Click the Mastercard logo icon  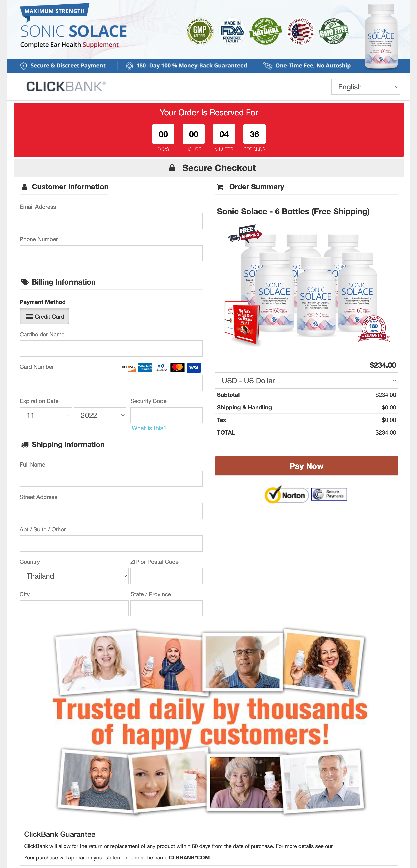coord(177,367)
